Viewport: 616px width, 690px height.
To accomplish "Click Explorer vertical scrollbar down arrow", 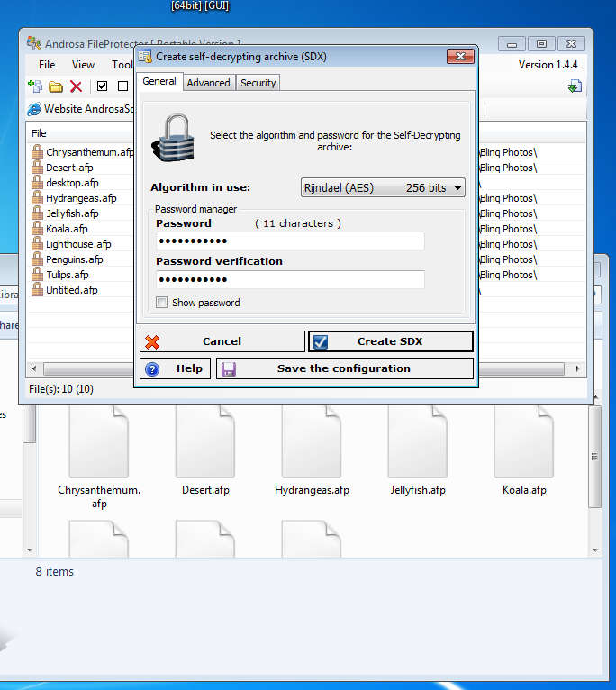I will click(x=595, y=550).
